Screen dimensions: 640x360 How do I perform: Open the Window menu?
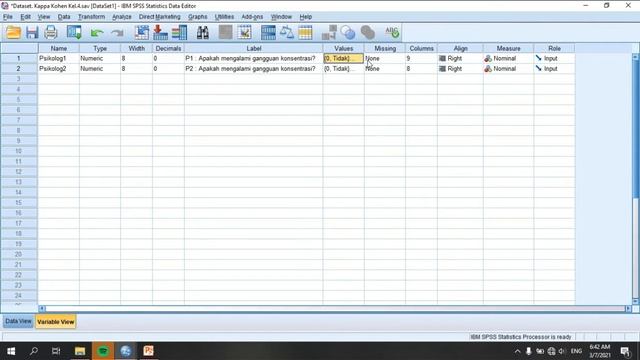click(281, 17)
